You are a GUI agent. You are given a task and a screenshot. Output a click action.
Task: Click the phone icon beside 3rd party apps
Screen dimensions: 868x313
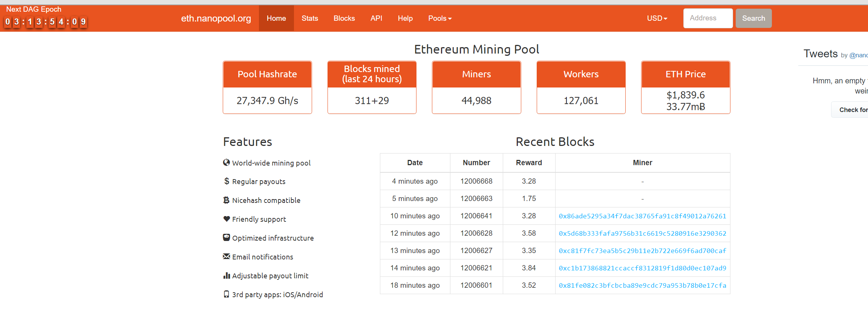point(227,294)
